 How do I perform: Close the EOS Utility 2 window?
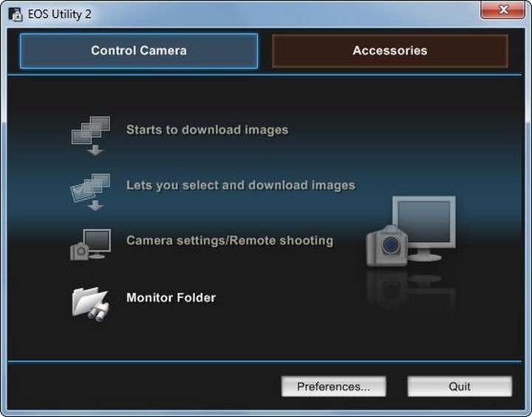(x=505, y=10)
